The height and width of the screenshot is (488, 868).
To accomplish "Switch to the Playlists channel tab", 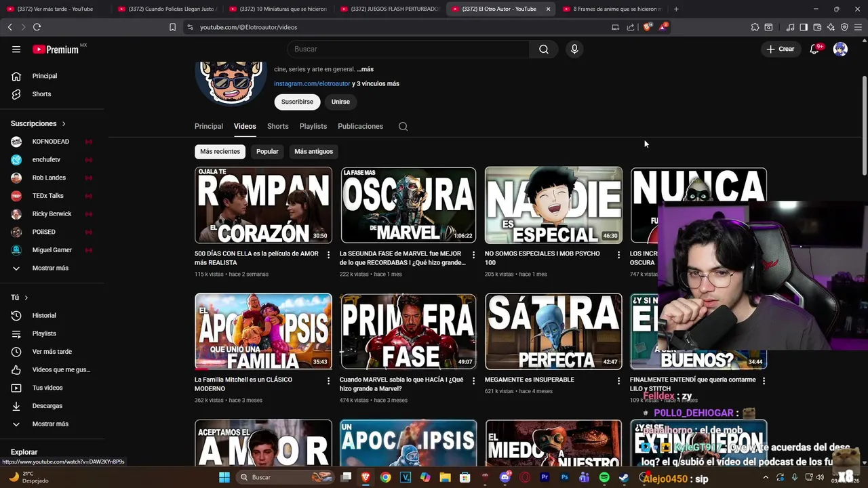I will pyautogui.click(x=313, y=127).
